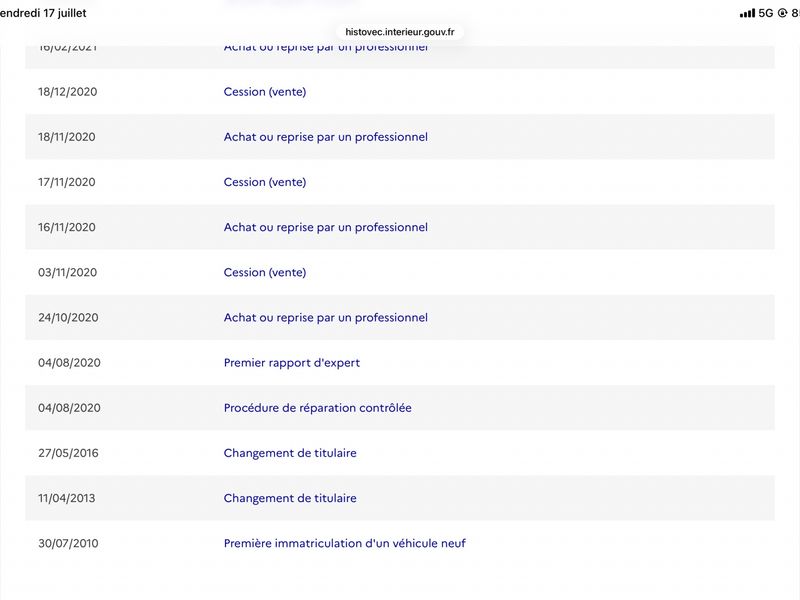Open 'Première immatriculation d'un véhicule neuf' entry
The image size is (800, 600).
pos(344,543)
